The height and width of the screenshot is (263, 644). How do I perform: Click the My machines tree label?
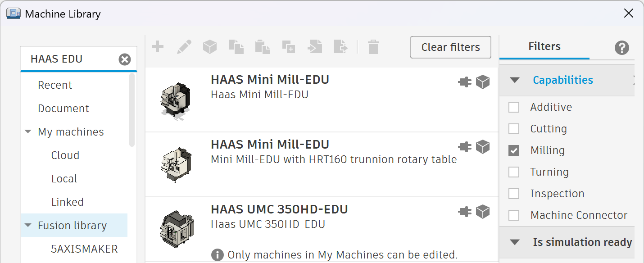71,132
